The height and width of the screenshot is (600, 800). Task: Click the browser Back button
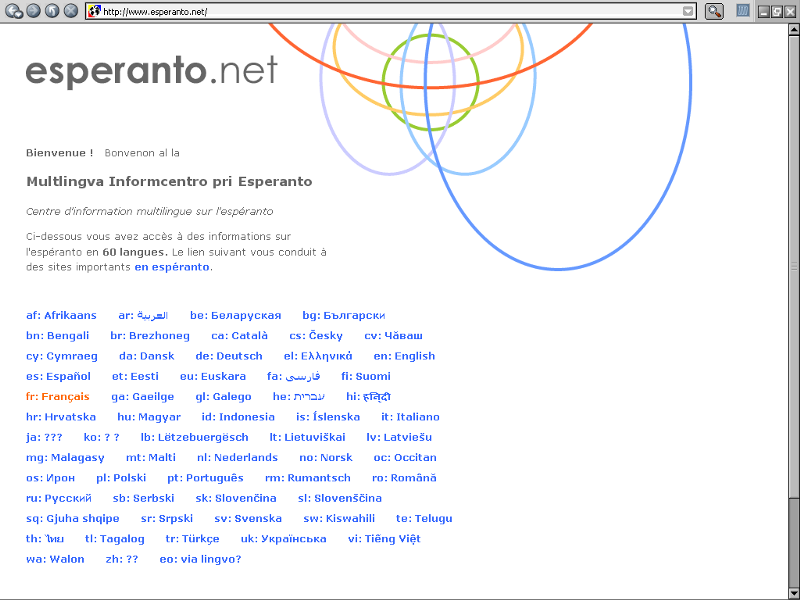click(14, 11)
